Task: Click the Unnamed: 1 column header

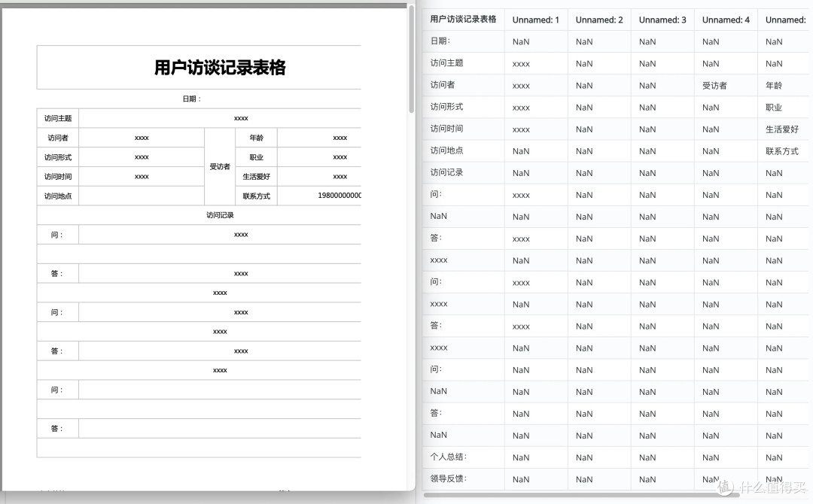Action: click(536, 20)
